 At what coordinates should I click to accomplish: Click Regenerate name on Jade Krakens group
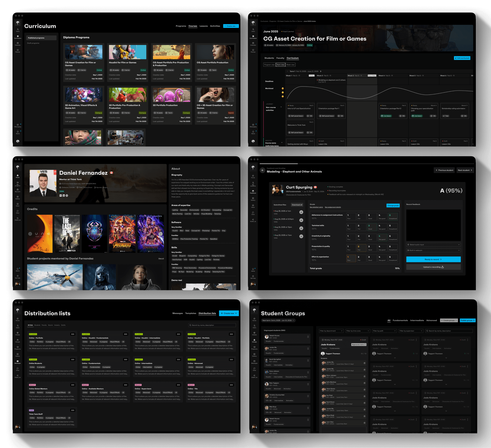click(358, 345)
